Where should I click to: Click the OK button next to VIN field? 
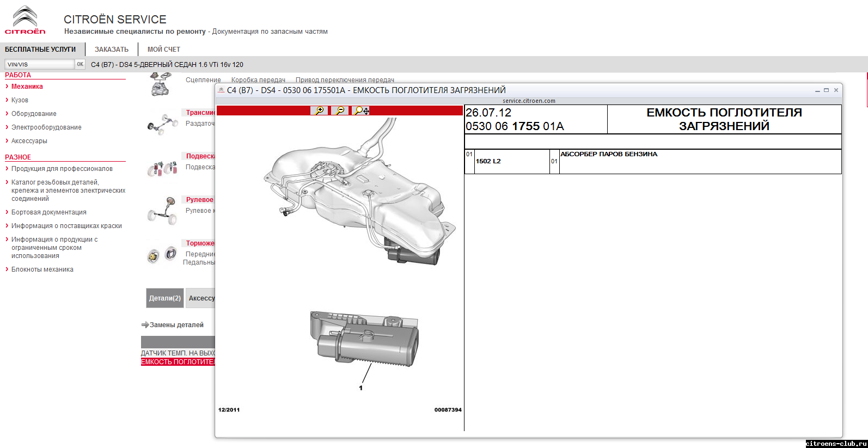80,64
